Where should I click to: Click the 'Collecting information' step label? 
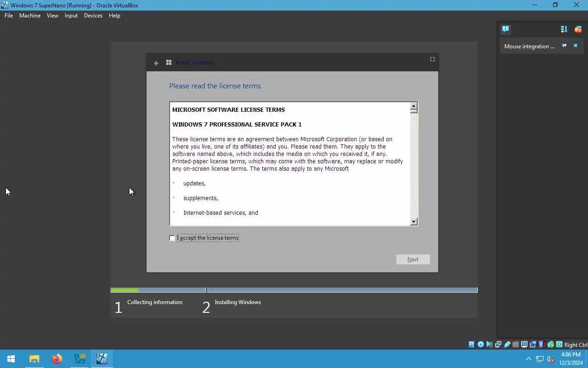click(x=155, y=302)
